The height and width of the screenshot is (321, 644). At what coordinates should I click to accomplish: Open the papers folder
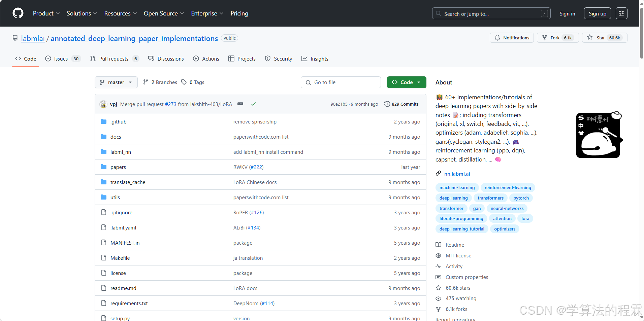[118, 167]
